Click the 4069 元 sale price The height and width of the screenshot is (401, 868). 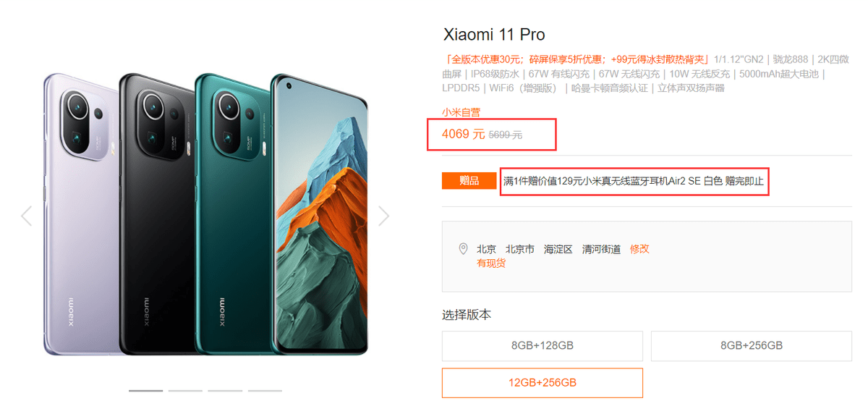pyautogui.click(x=464, y=134)
